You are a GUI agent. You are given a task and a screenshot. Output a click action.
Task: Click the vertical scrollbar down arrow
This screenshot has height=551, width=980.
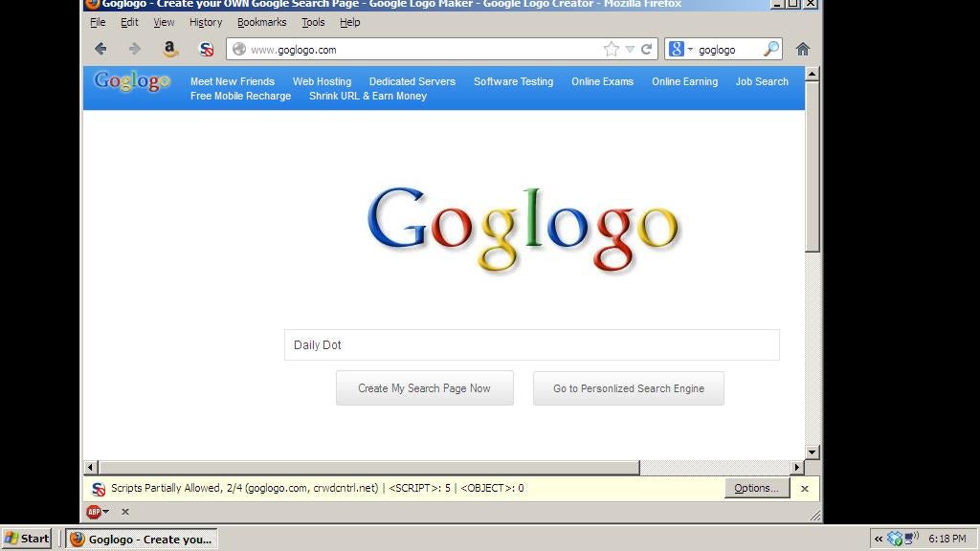(812, 452)
